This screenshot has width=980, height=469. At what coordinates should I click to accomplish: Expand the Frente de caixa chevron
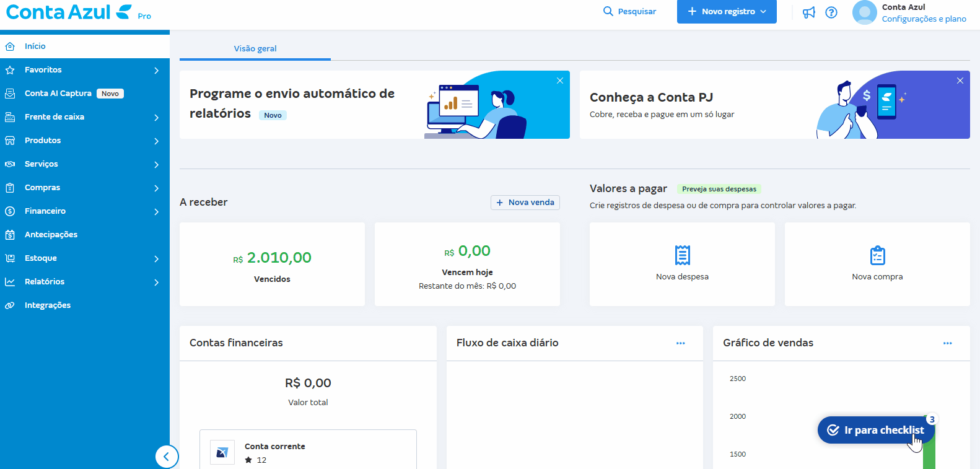[x=157, y=118]
